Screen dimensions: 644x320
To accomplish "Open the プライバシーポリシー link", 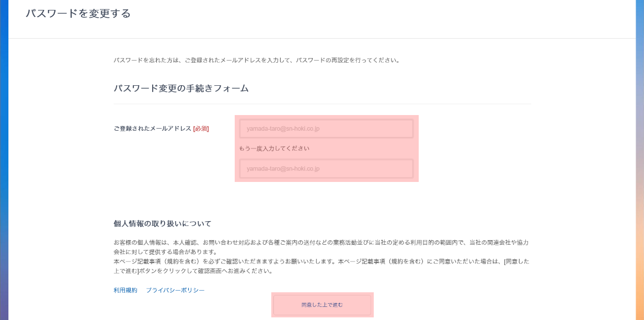I will click(175, 290).
